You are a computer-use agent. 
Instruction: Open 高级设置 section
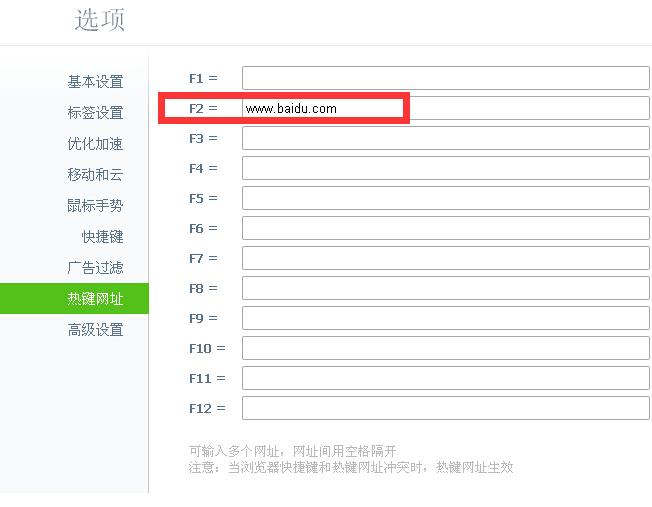pyautogui.click(x=95, y=330)
